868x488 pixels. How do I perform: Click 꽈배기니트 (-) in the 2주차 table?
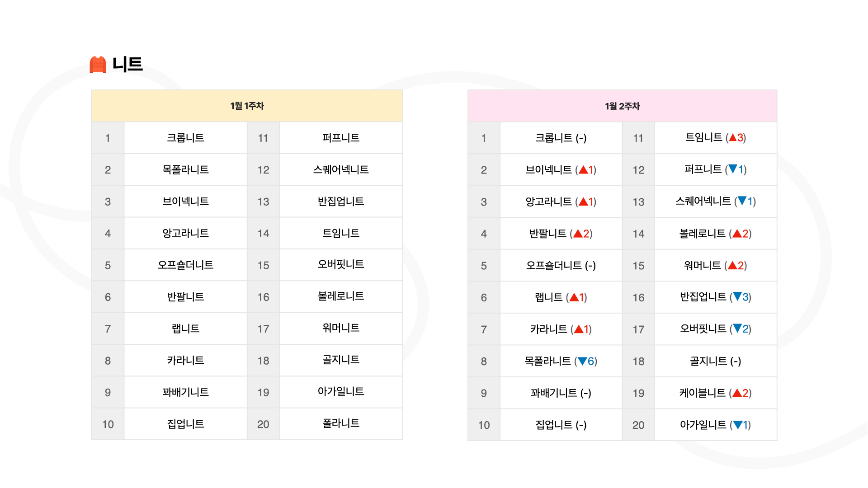click(561, 393)
